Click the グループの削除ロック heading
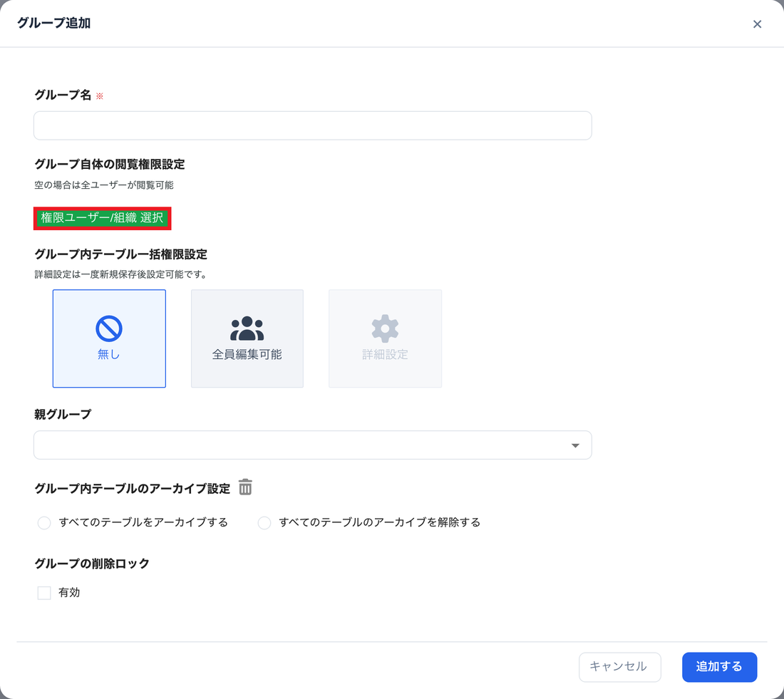The image size is (784, 699). coord(92,564)
